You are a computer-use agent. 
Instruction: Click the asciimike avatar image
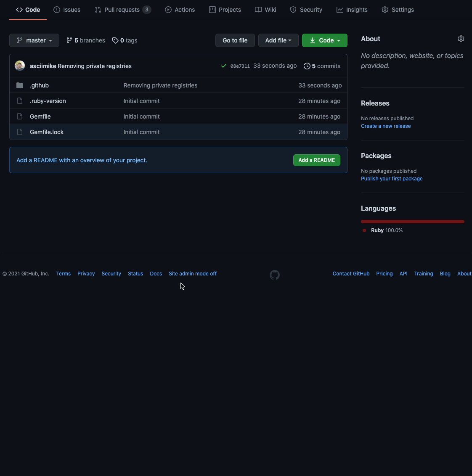pyautogui.click(x=20, y=66)
